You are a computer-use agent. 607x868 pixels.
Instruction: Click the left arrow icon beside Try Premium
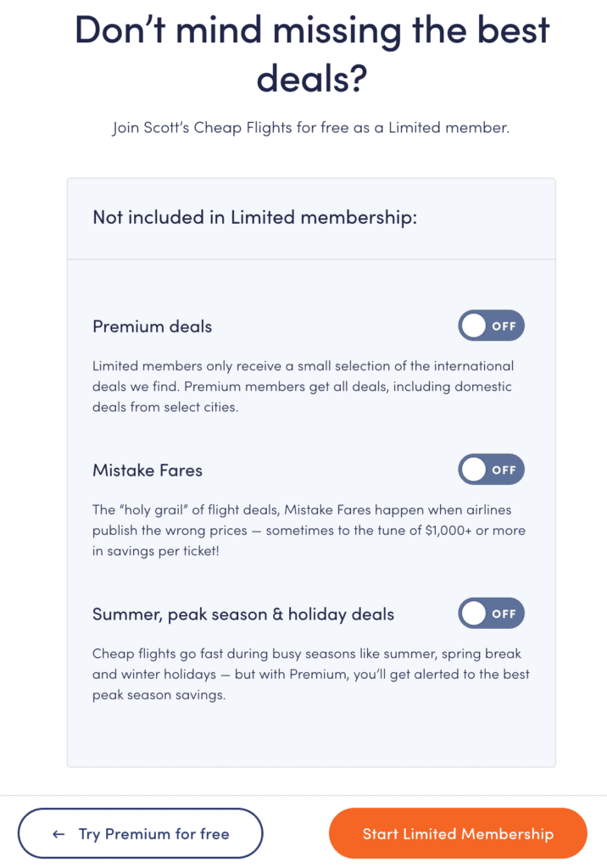(58, 834)
